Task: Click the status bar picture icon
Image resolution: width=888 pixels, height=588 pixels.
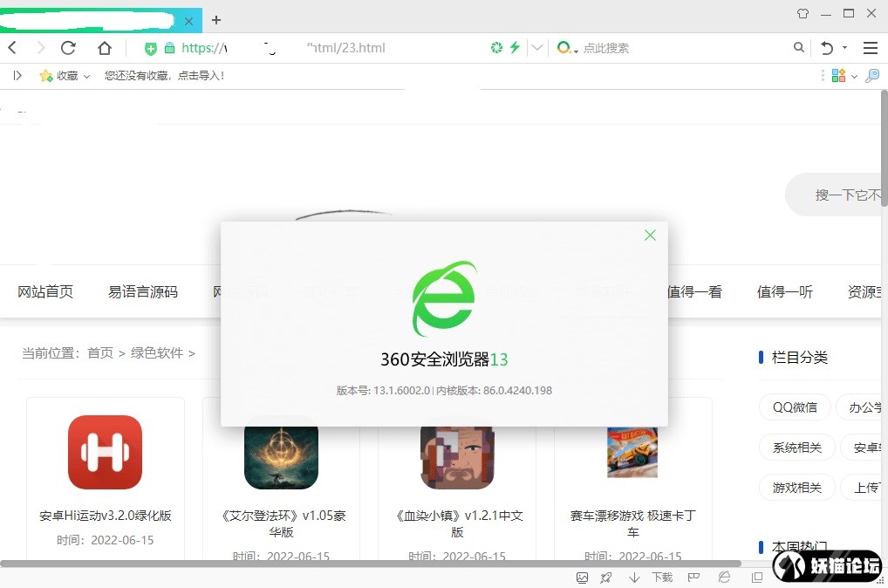Action: [x=582, y=578]
